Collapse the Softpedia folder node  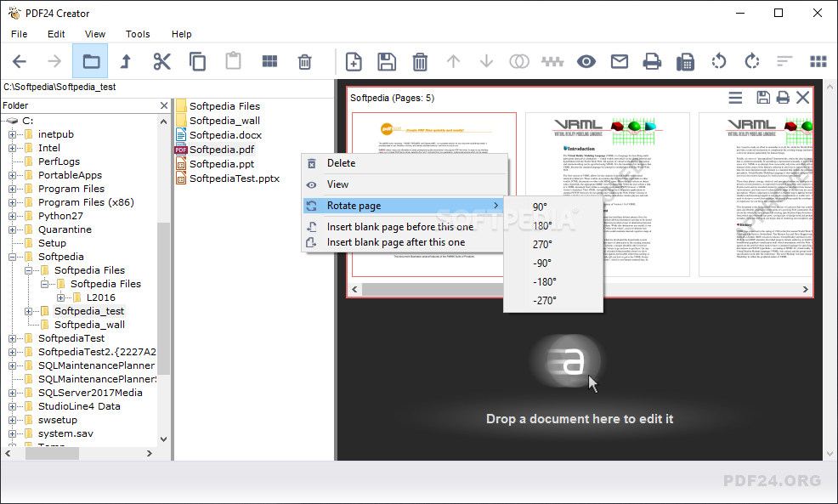12,257
